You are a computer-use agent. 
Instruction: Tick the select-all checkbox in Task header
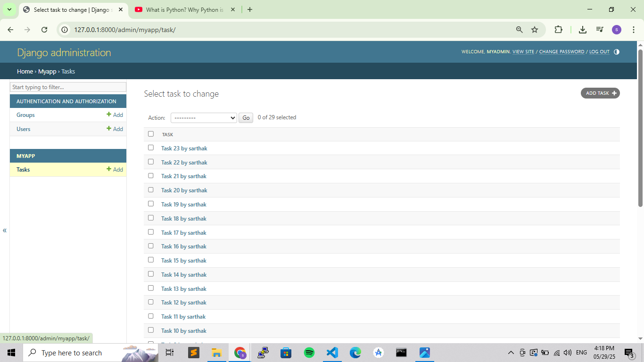151,134
